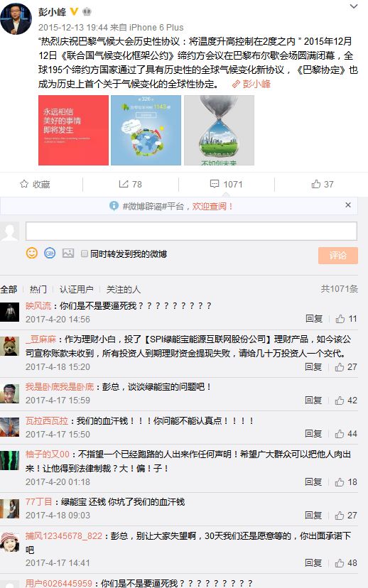Open the emoji smiley picker icon

tap(32, 253)
